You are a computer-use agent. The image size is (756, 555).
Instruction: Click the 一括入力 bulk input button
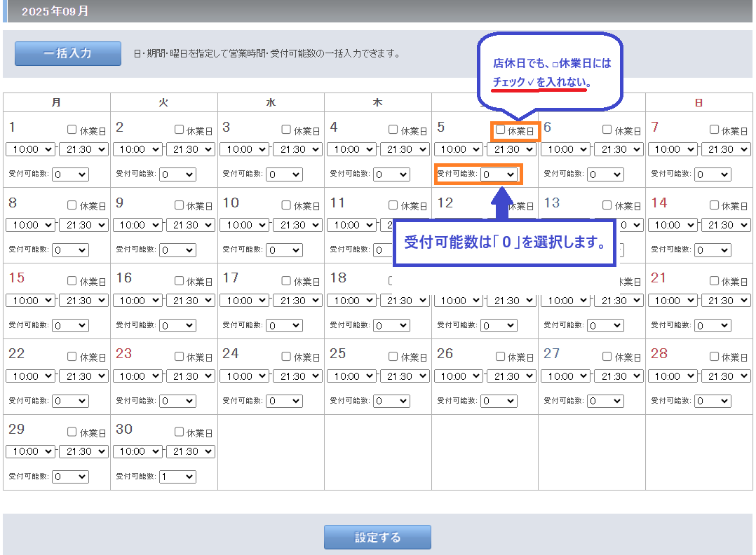(x=68, y=53)
